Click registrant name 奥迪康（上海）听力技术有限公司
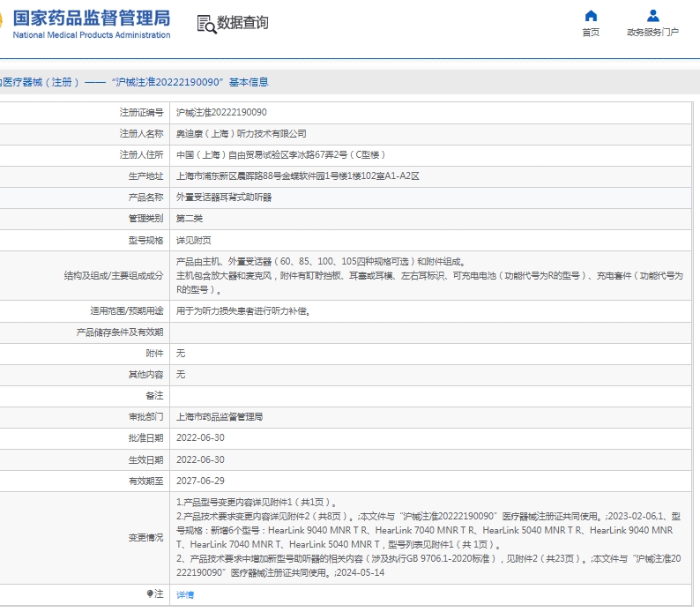 coord(242,134)
